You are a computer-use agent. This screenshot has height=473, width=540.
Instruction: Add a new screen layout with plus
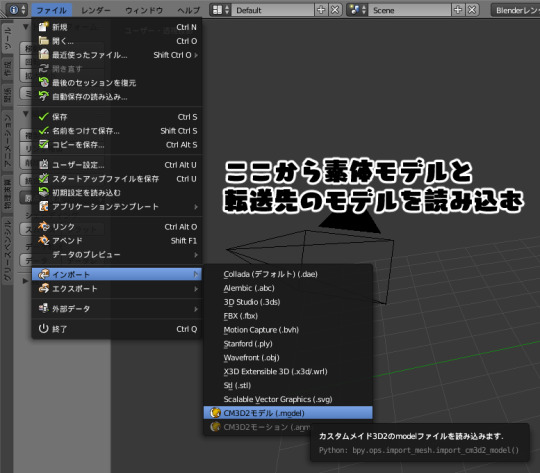coord(321,10)
